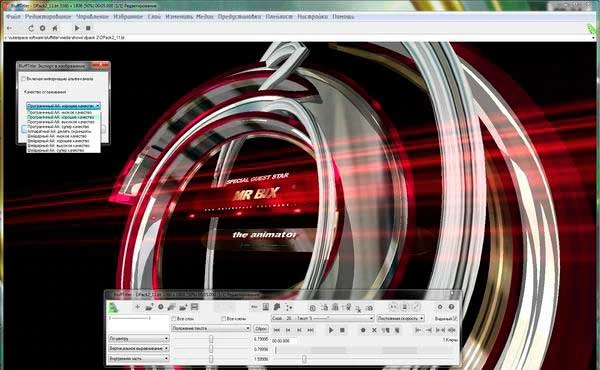This screenshot has height=370, width=600.
Task: Select 'Программный АА, супер качество' option
Action: [64, 127]
